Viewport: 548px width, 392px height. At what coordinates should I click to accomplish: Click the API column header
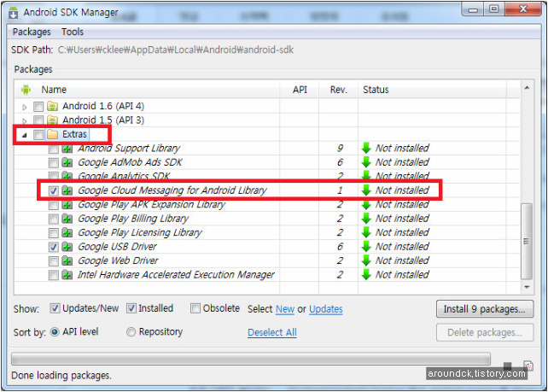[x=300, y=90]
